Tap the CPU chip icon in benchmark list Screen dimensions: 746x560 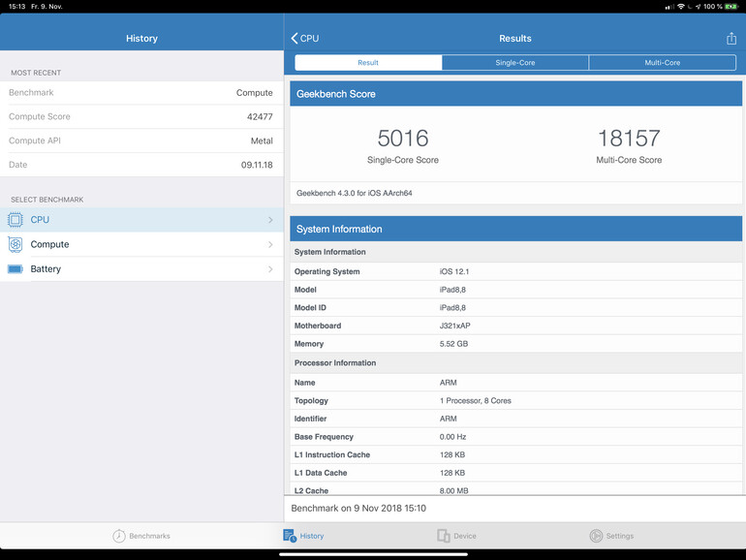pyautogui.click(x=16, y=220)
